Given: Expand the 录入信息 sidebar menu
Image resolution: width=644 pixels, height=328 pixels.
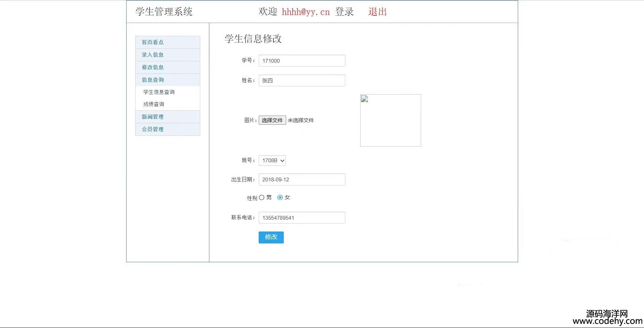Looking at the screenshot, I should (153, 55).
